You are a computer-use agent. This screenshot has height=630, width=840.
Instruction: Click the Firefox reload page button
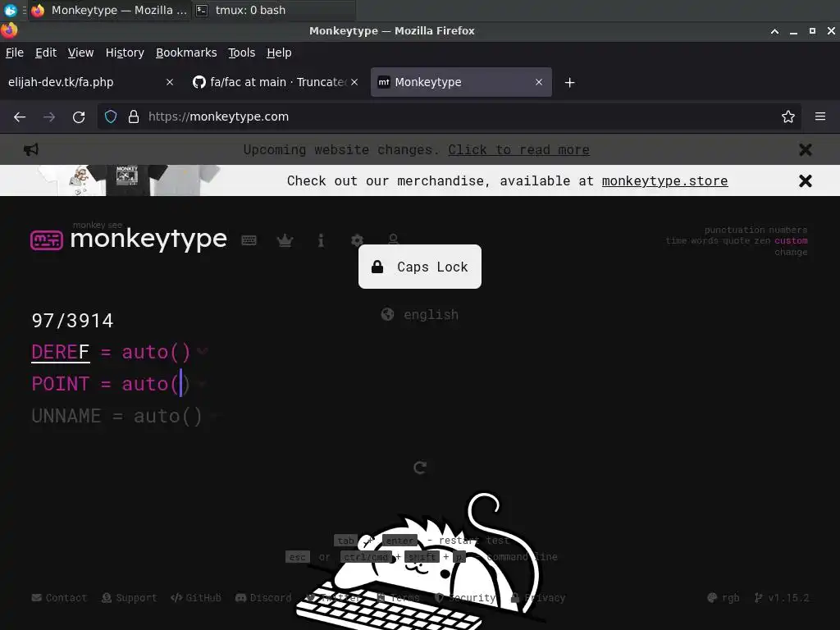click(x=79, y=116)
